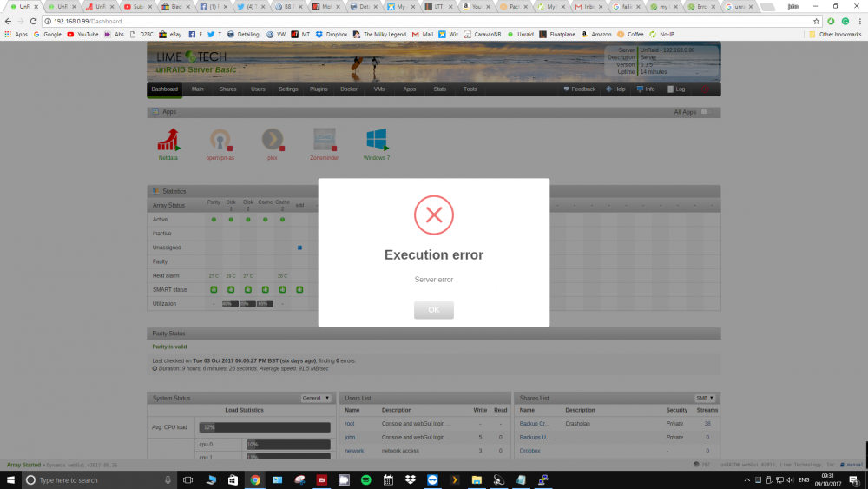The image size is (868, 489).
Task: Open the Apps shortcut in bookmarks bar
Action: [16, 35]
